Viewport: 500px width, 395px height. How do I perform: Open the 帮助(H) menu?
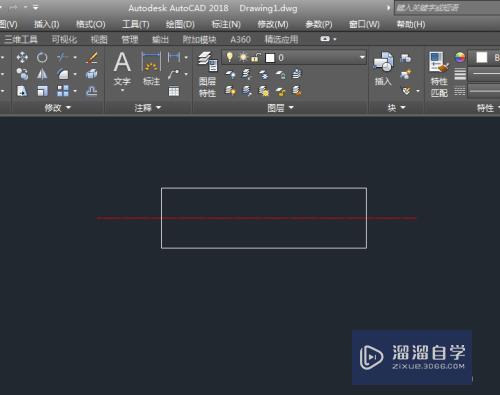point(411,24)
